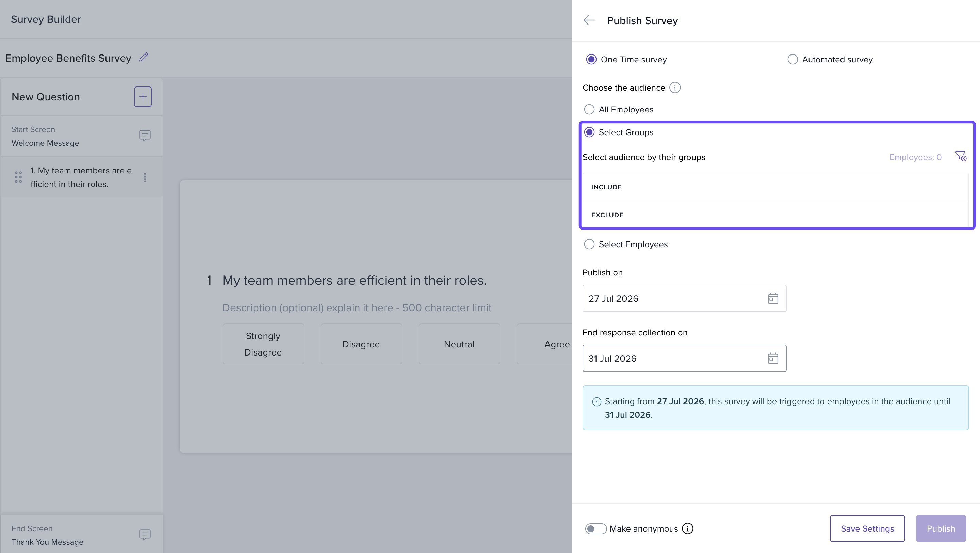Click the New Question heading
980x553 pixels.
pos(46,97)
